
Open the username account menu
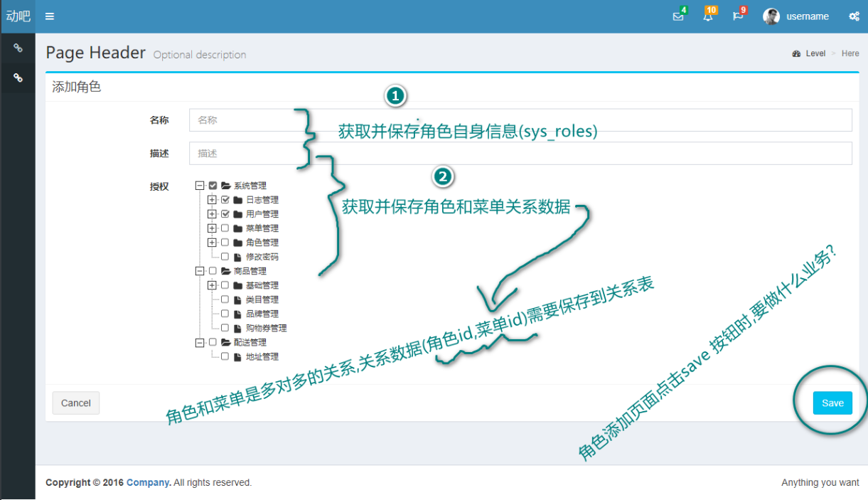808,16
